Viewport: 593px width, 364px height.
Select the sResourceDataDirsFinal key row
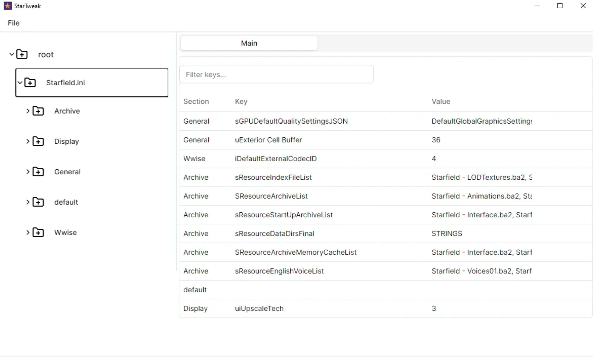(x=274, y=233)
